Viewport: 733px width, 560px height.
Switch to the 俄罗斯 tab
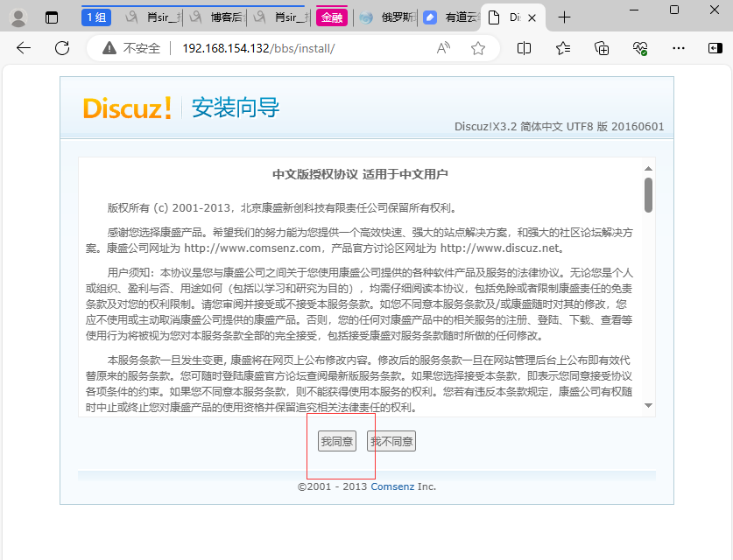coord(387,17)
